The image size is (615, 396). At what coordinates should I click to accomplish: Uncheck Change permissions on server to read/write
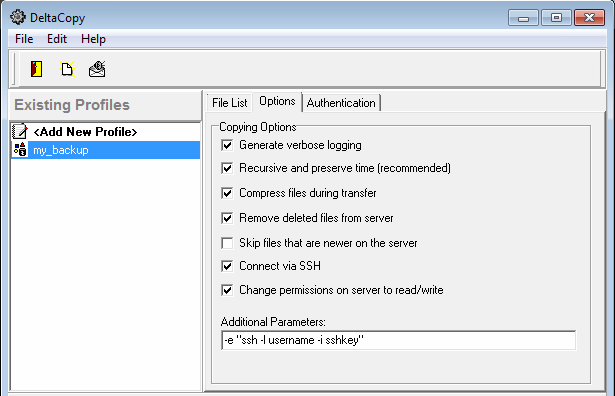227,290
